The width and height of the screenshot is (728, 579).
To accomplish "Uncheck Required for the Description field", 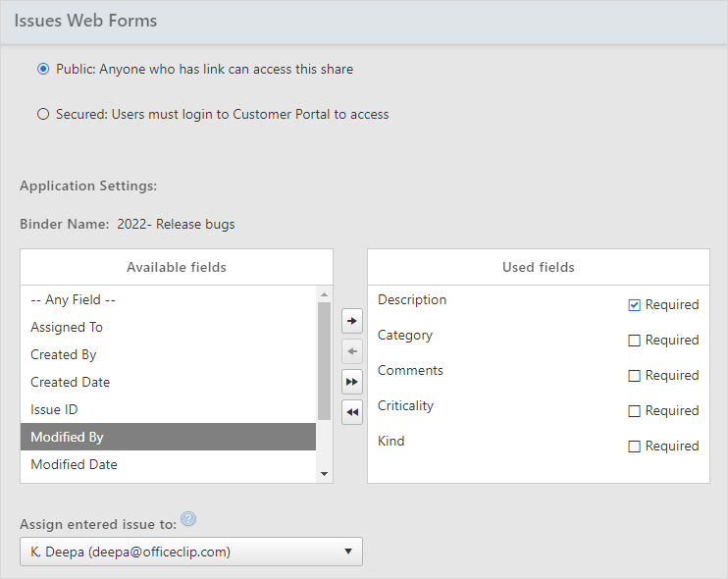I will pyautogui.click(x=634, y=305).
